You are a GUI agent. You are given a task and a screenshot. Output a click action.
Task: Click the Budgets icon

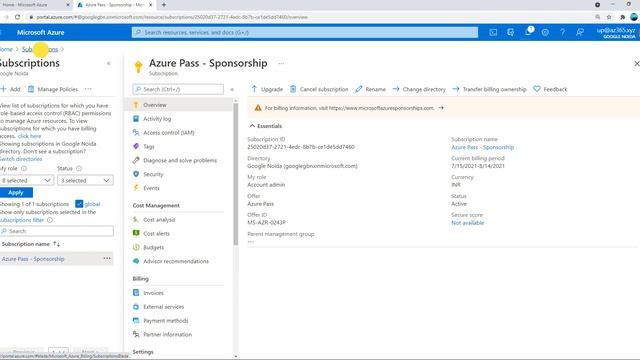(x=136, y=247)
